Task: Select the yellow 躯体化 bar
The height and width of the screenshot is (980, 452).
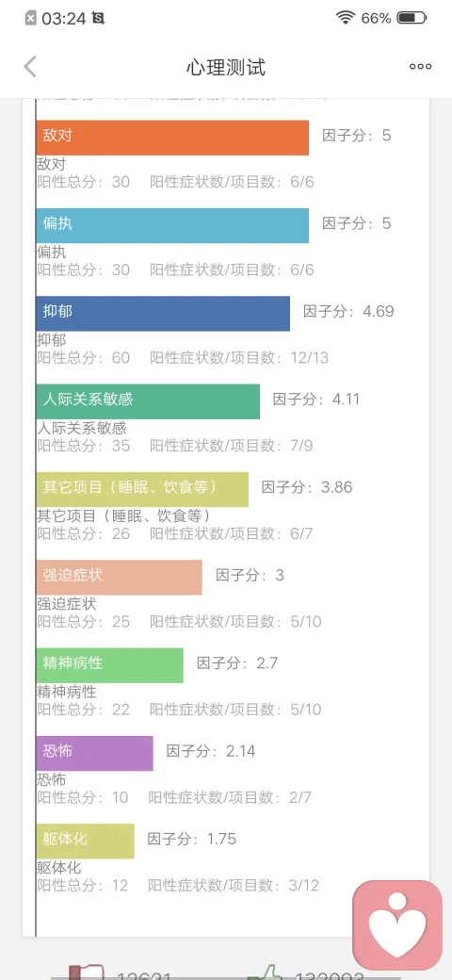Action: [x=85, y=841]
